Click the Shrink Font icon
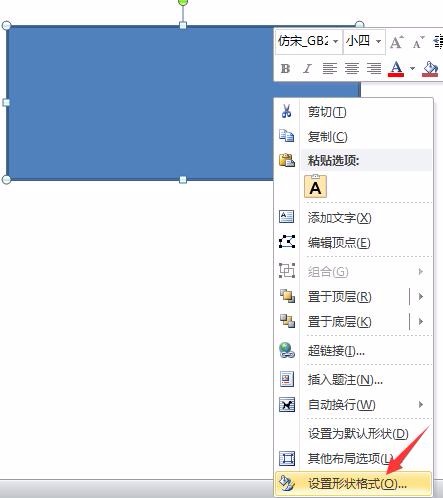 pos(418,42)
